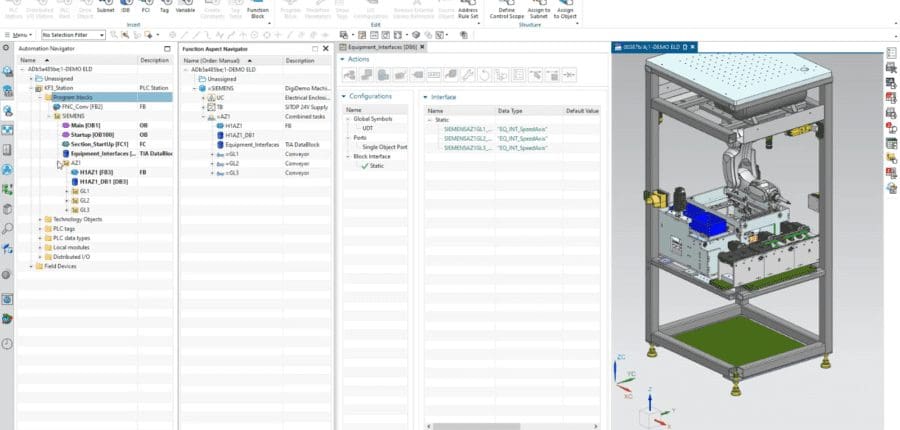Click SIEMENSAZ1GL3 row in Interface table
This screenshot has height=430, width=900.
tap(513, 148)
